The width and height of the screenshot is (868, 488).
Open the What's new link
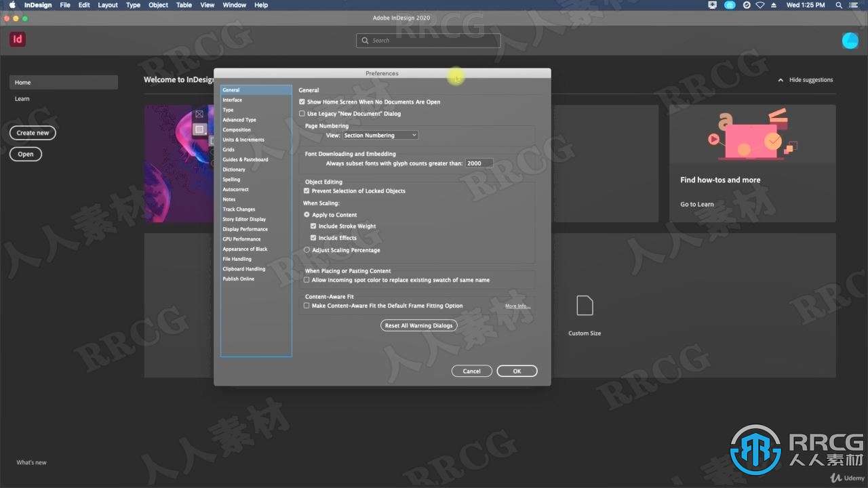tap(32, 462)
